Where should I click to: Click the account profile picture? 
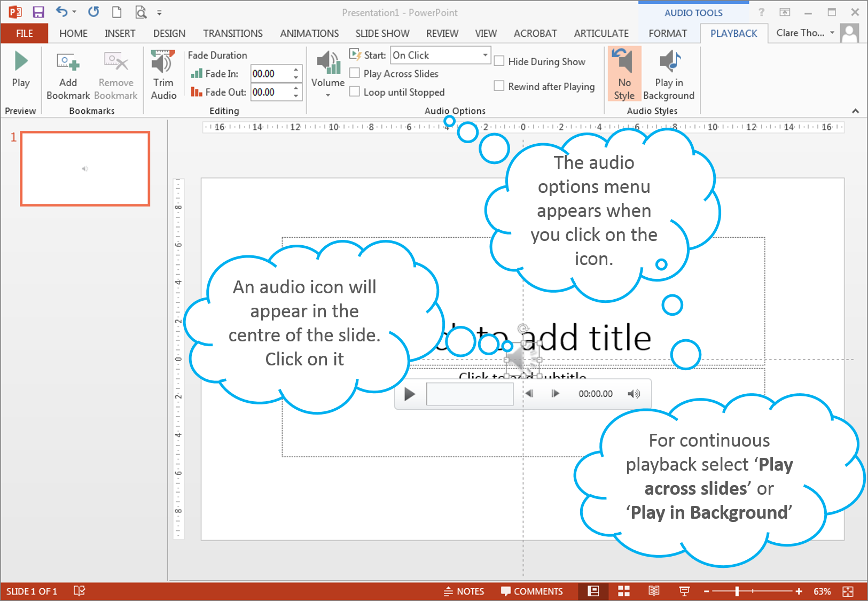click(x=849, y=33)
